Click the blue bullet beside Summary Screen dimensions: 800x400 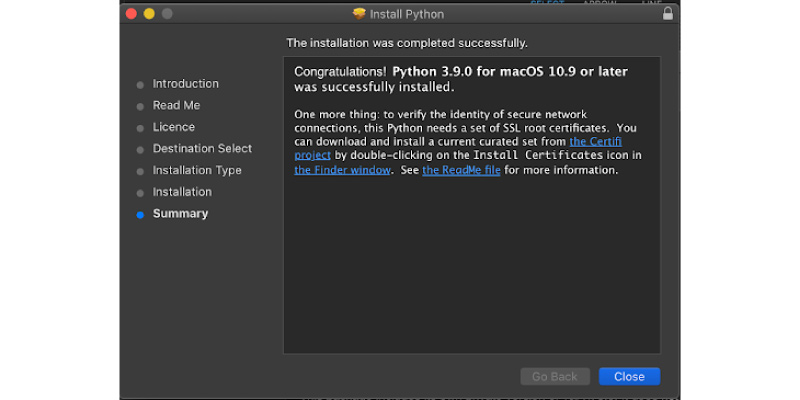(140, 215)
